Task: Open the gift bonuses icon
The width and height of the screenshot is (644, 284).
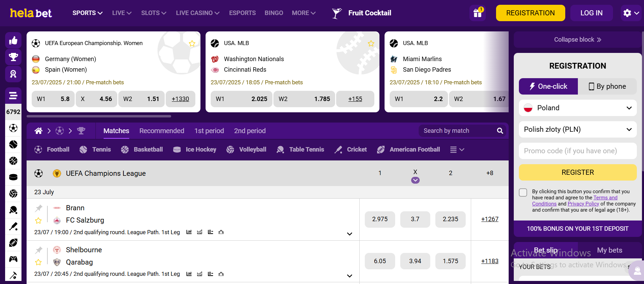Action: [x=477, y=13]
